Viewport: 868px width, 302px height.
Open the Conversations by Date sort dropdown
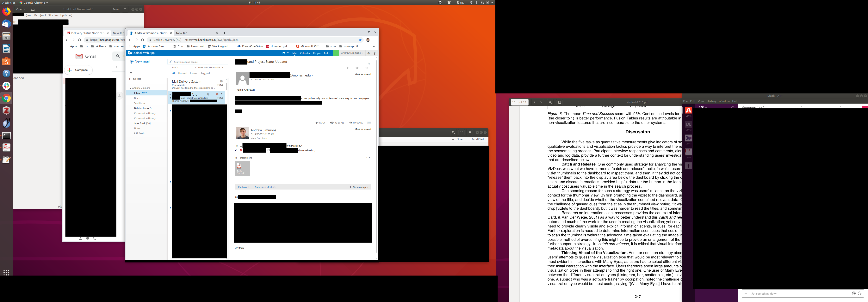tap(209, 67)
